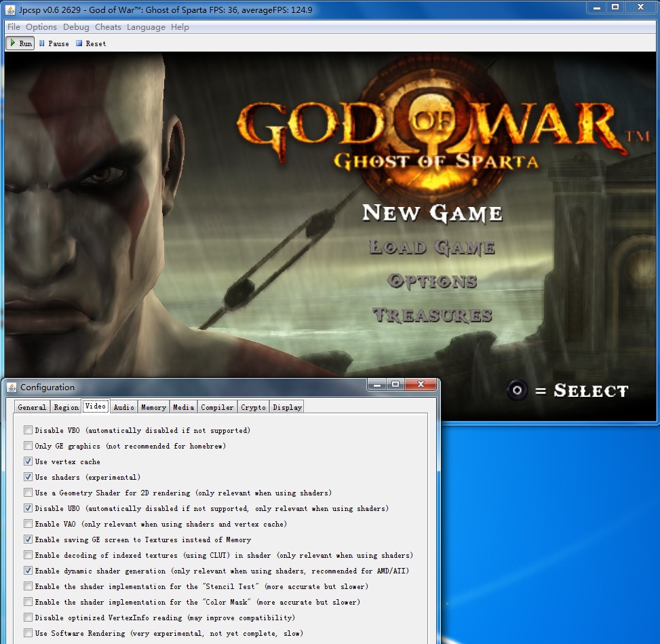Maximize the Jpcsp main window
660x644 pixels.
pos(615,7)
